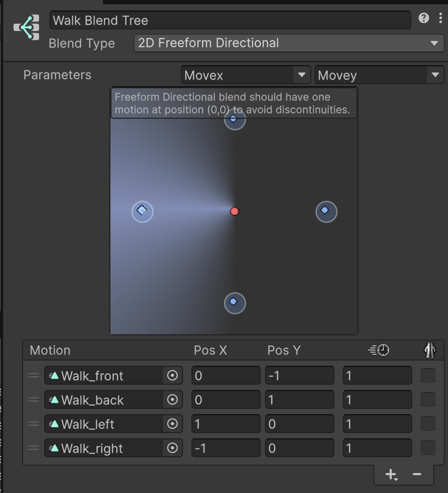Add a new motion with plus button
Screen dimensions: 448x493
391,474
